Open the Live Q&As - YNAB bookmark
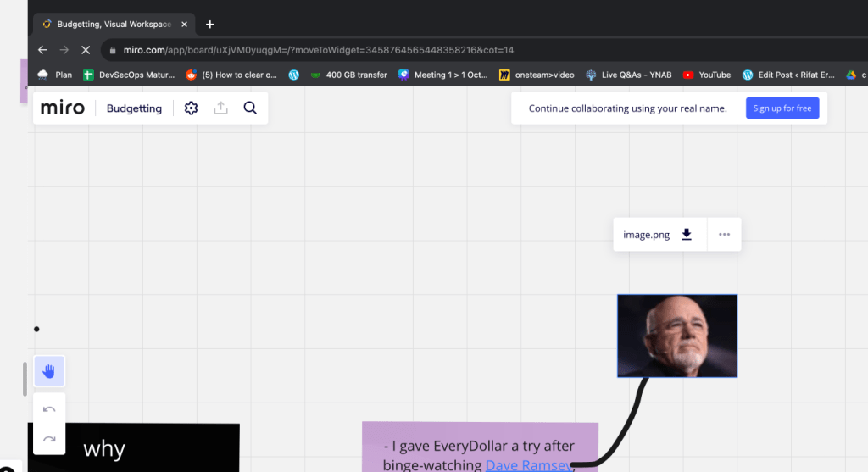Image resolution: width=868 pixels, height=472 pixels. coord(628,75)
